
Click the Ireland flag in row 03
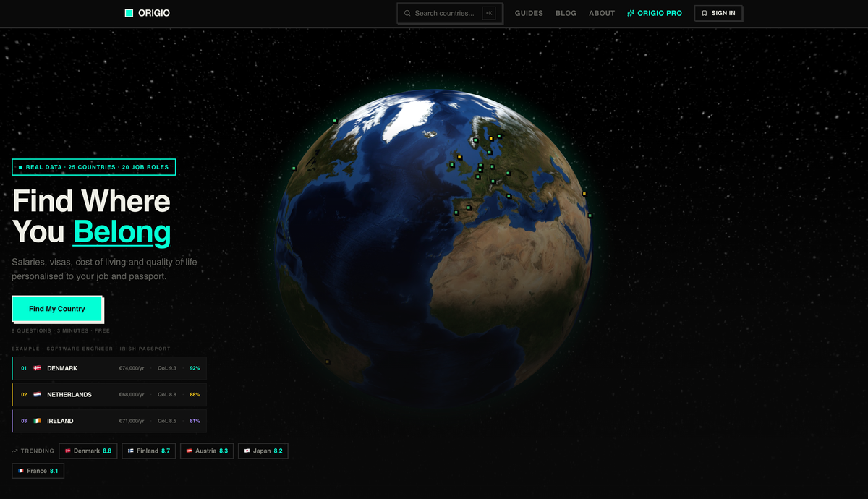(x=37, y=421)
